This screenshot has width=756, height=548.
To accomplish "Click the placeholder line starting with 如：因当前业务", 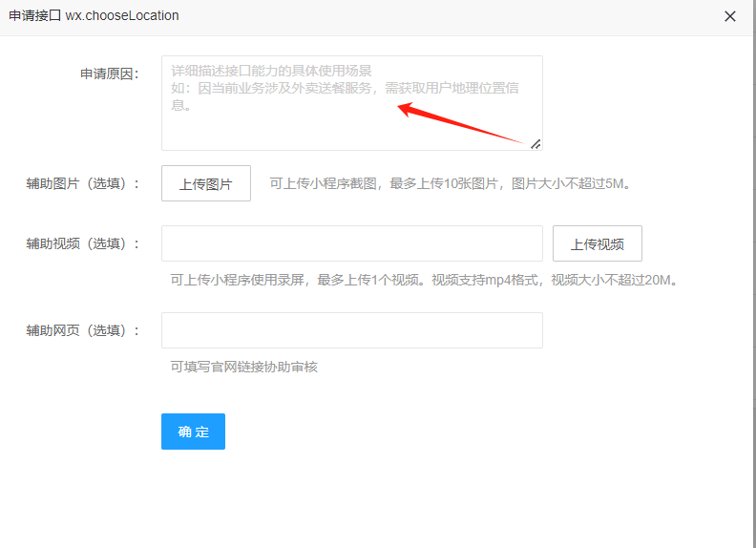I will tap(345, 88).
